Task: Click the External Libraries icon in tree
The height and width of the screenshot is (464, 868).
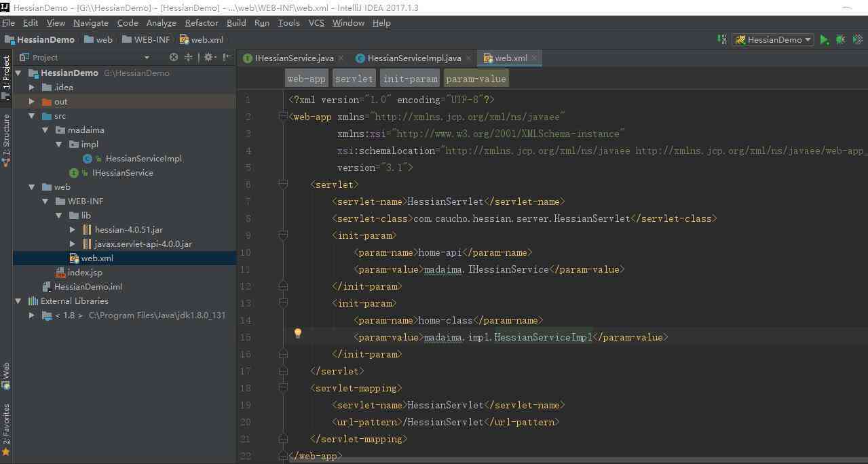Action: 33,301
